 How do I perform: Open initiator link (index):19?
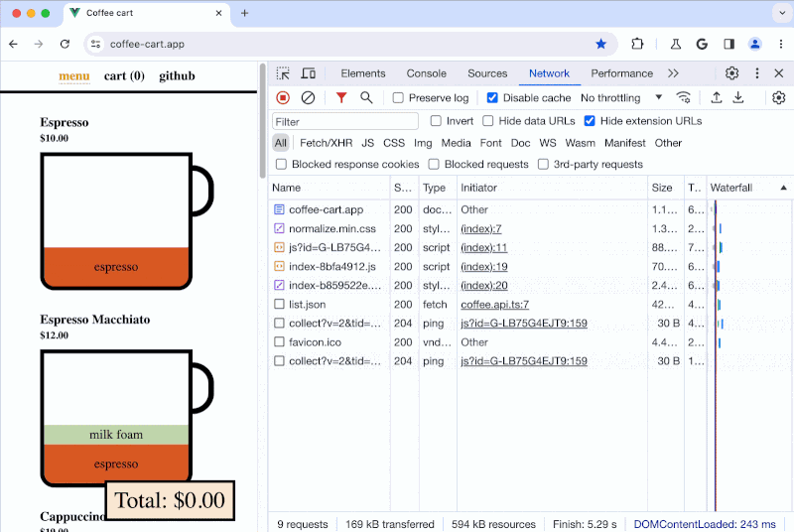tap(484, 266)
